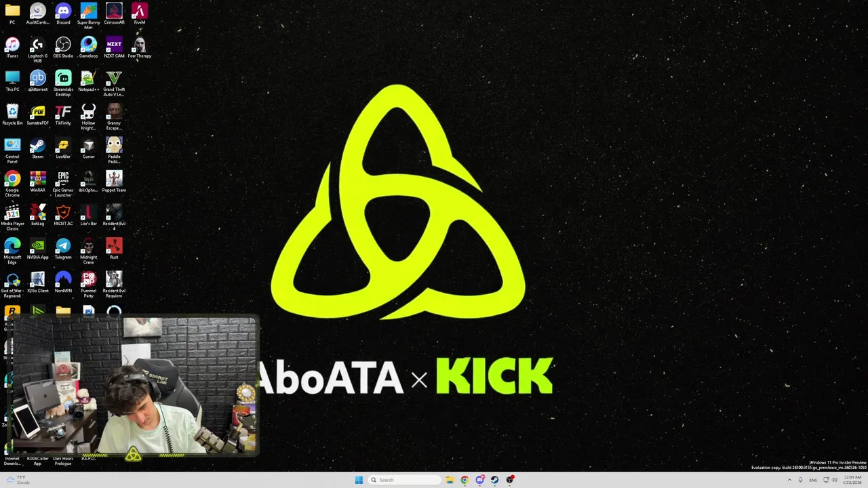Image resolution: width=868 pixels, height=488 pixels.
Task: Launch OBS Studio from the desktop
Action: point(63,47)
